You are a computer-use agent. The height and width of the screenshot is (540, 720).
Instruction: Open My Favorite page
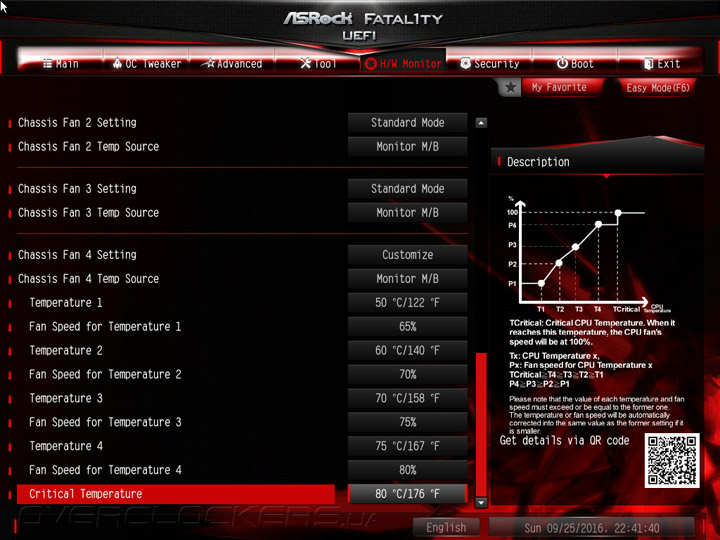click(559, 87)
